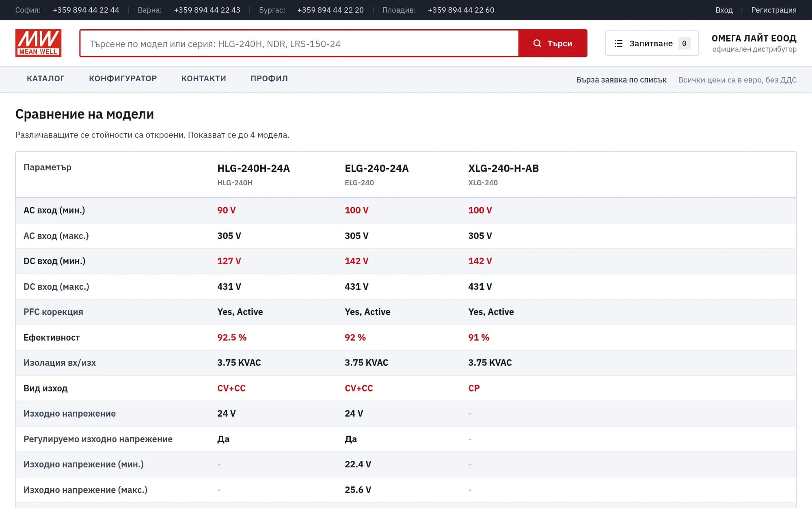Click the list icon beside Запитване
The width and height of the screenshot is (812, 508).
click(618, 43)
